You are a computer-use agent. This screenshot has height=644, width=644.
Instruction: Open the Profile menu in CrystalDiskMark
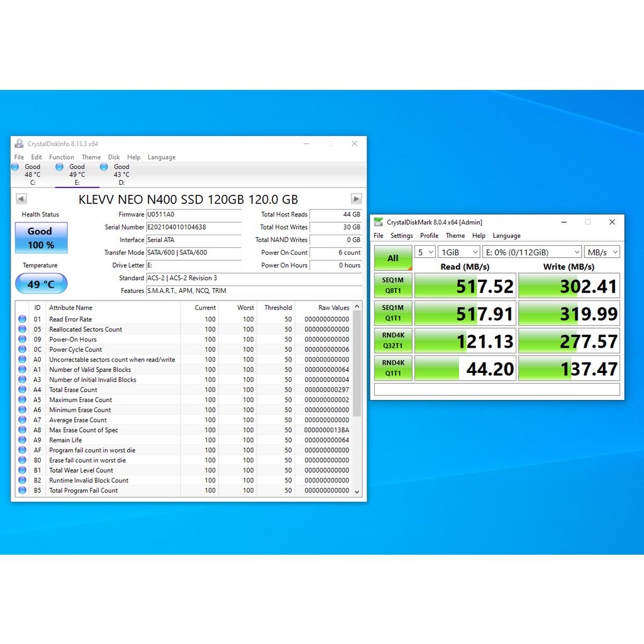(x=429, y=236)
